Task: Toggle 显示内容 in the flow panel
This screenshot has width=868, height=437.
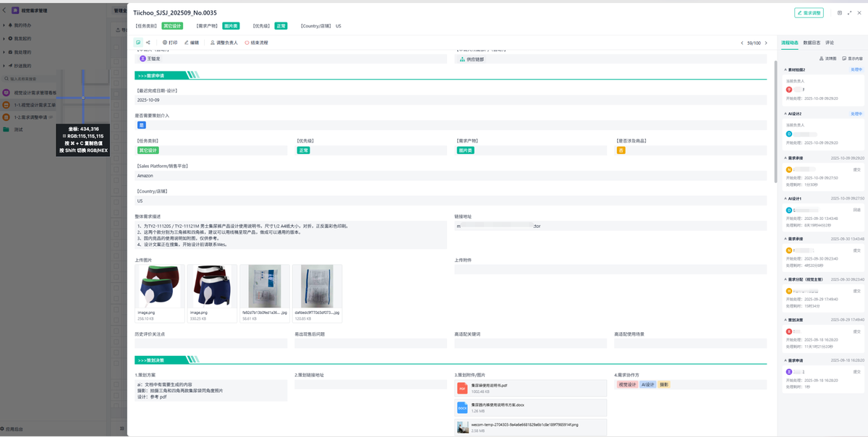Action: click(852, 59)
